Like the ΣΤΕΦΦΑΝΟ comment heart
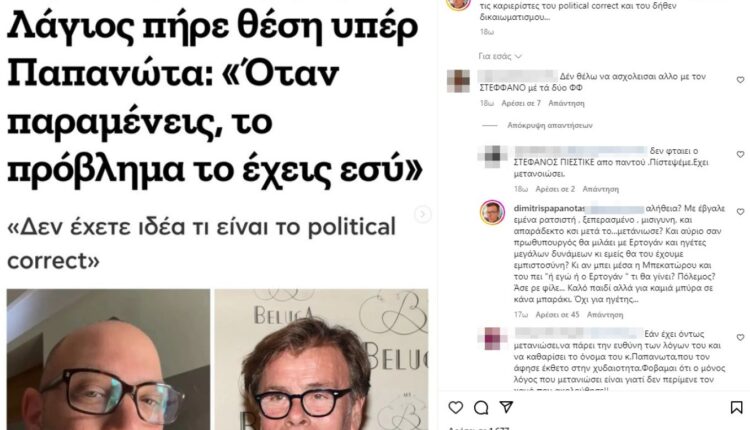 pyautogui.click(x=740, y=80)
